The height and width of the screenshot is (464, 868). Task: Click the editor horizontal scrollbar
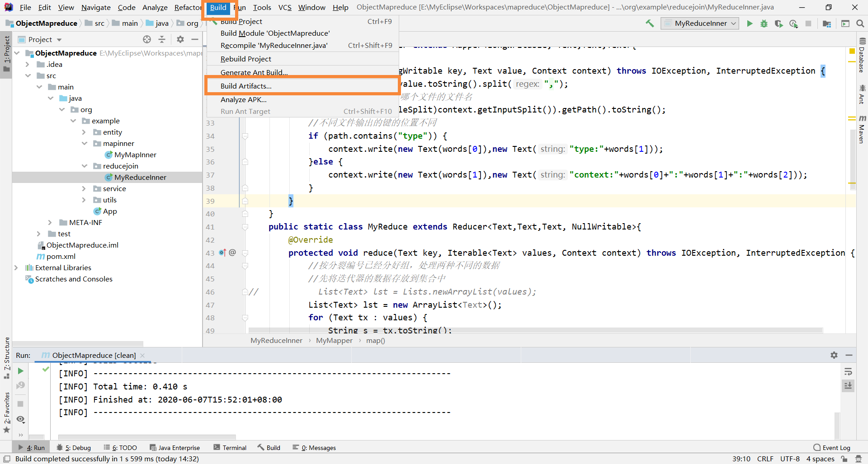pos(535,330)
